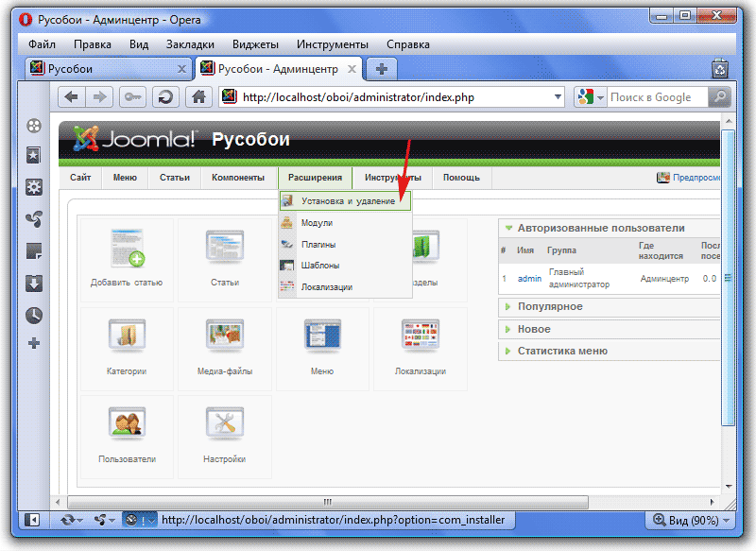756x551 pixels.
Task: Open the Вид (90%) zoom dropdown
Action: pos(689,520)
